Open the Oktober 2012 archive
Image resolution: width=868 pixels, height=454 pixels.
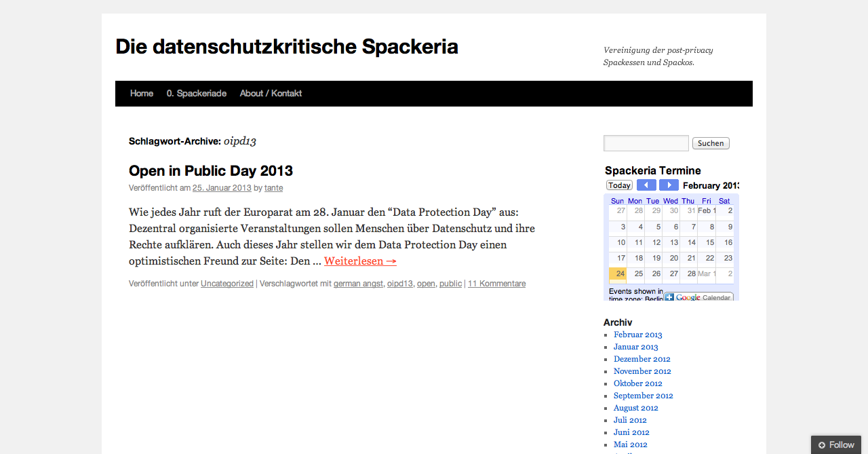click(638, 383)
